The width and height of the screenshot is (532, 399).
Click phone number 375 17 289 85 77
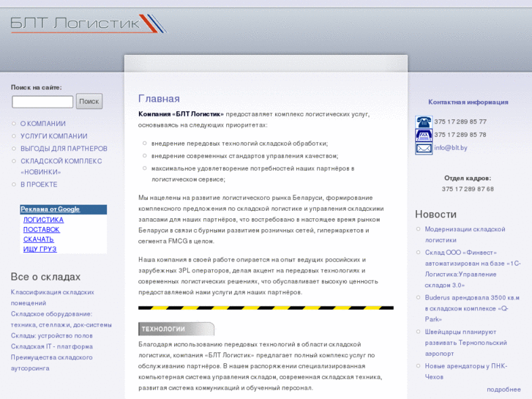pyautogui.click(x=460, y=122)
